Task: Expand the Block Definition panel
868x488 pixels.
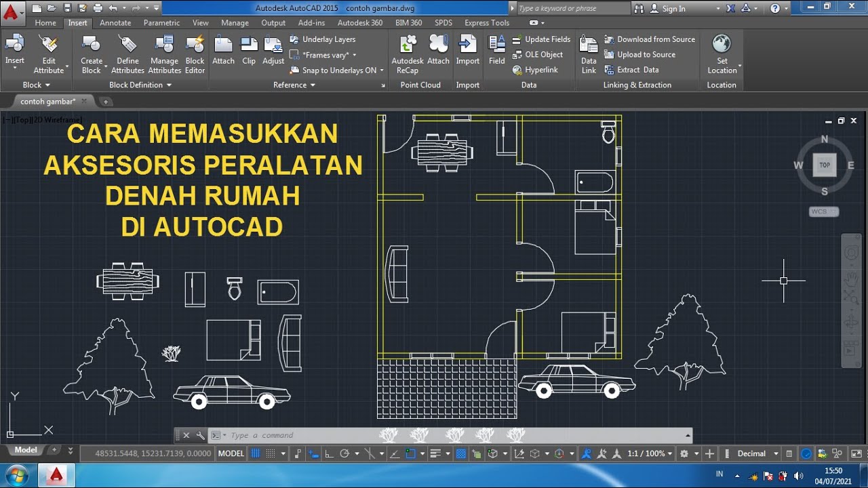Action: click(140, 85)
